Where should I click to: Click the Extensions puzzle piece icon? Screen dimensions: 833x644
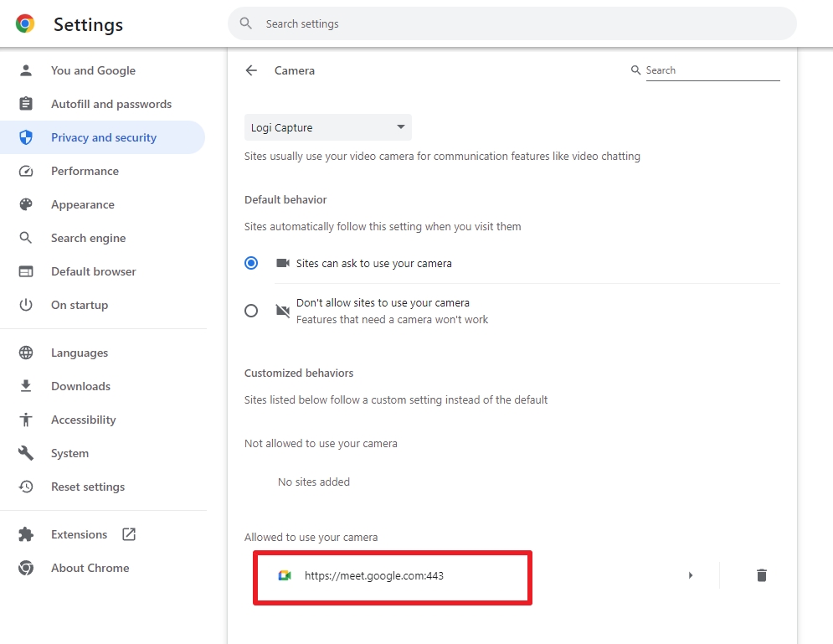click(25, 534)
